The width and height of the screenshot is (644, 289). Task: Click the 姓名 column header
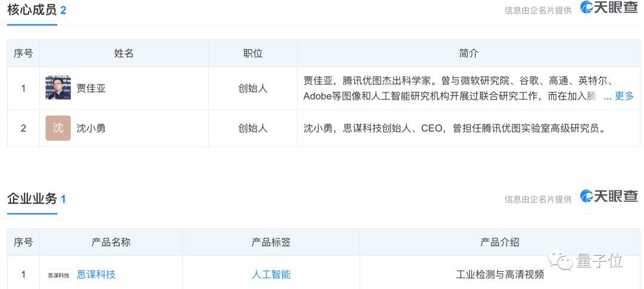124,54
